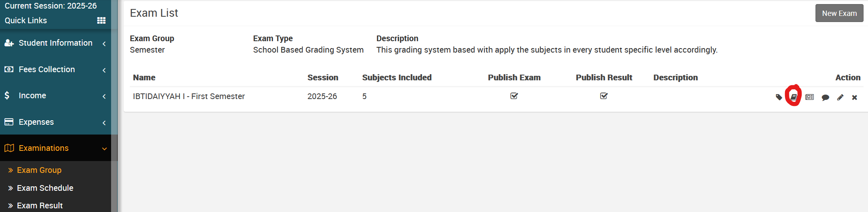Click the newspaper icon in the Action column

coord(809,97)
